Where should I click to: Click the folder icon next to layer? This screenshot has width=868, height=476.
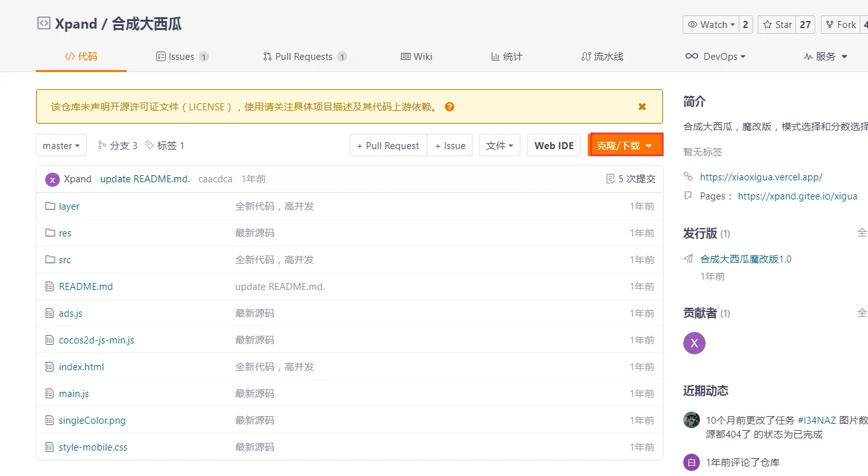click(50, 206)
